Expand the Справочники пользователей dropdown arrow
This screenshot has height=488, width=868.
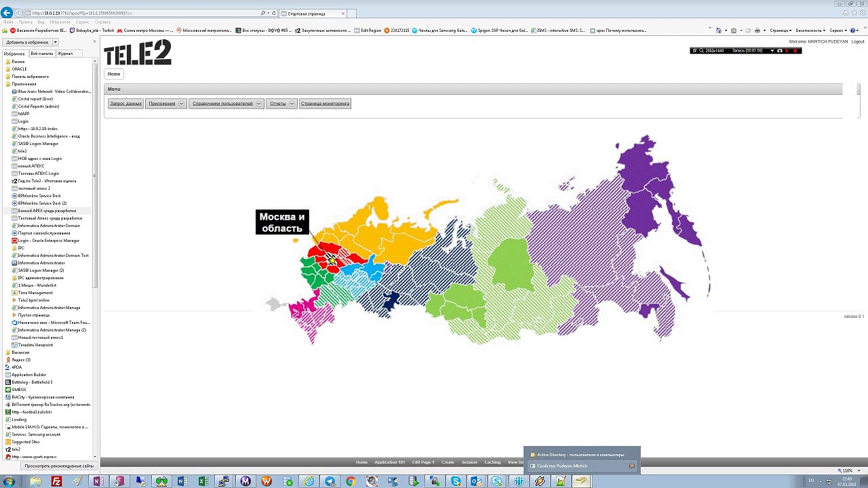pyautogui.click(x=259, y=104)
